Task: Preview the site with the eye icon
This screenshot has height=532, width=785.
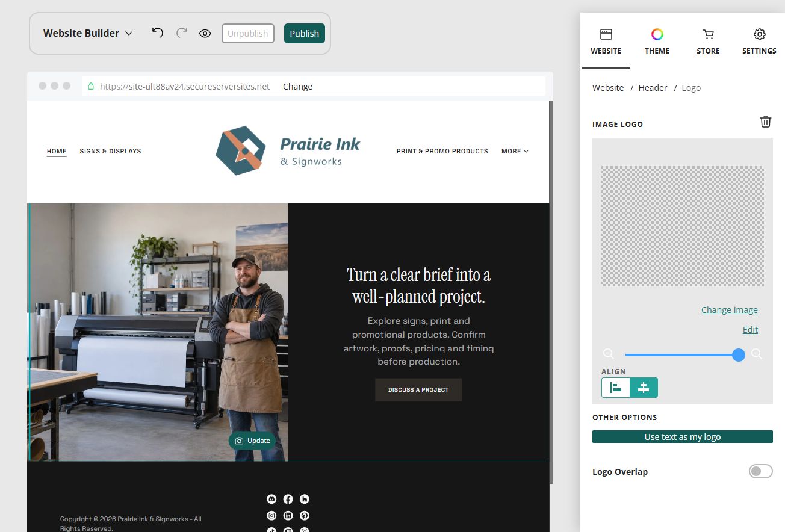Action: click(205, 34)
